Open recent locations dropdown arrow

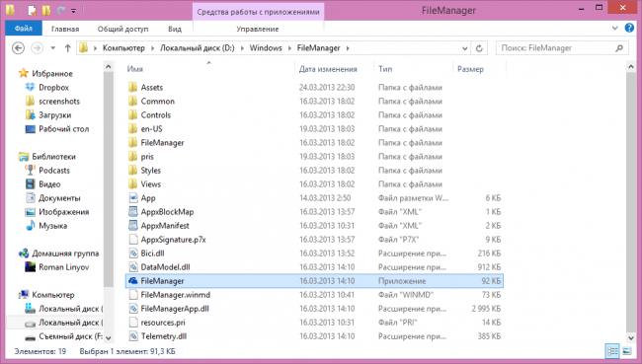click(x=52, y=48)
